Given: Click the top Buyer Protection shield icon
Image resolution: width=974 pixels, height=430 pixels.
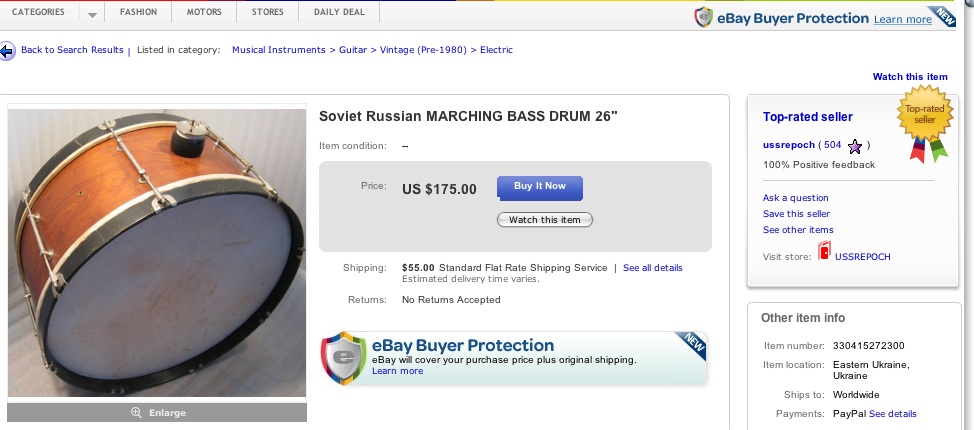Looking at the screenshot, I should [704, 17].
